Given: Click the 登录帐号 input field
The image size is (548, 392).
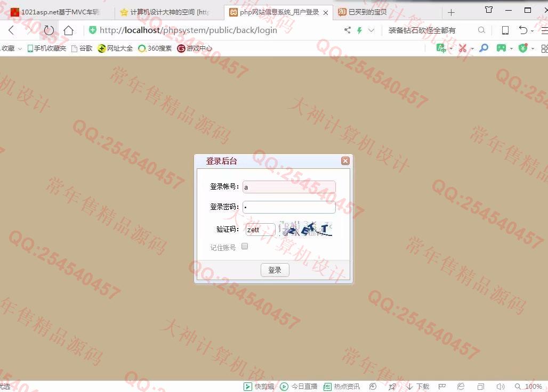Looking at the screenshot, I should pyautogui.click(x=289, y=187).
